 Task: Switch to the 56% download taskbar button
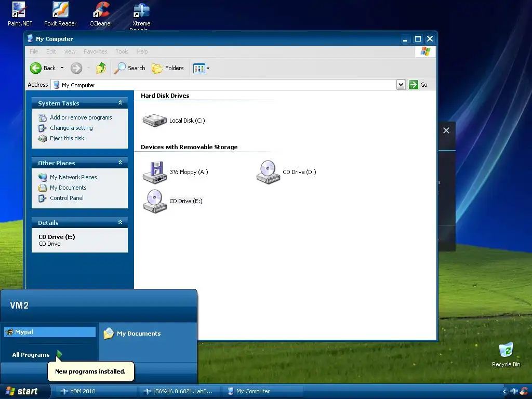(x=179, y=391)
